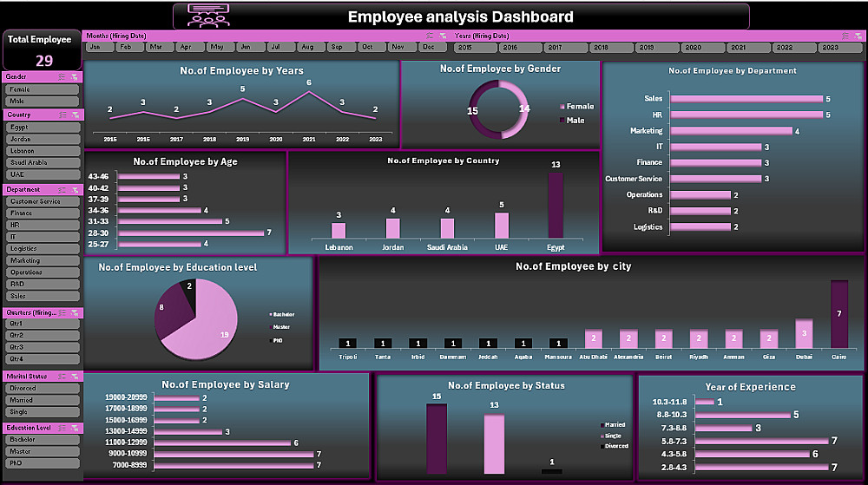Enable multi-select on the Gender slicer

click(62, 77)
